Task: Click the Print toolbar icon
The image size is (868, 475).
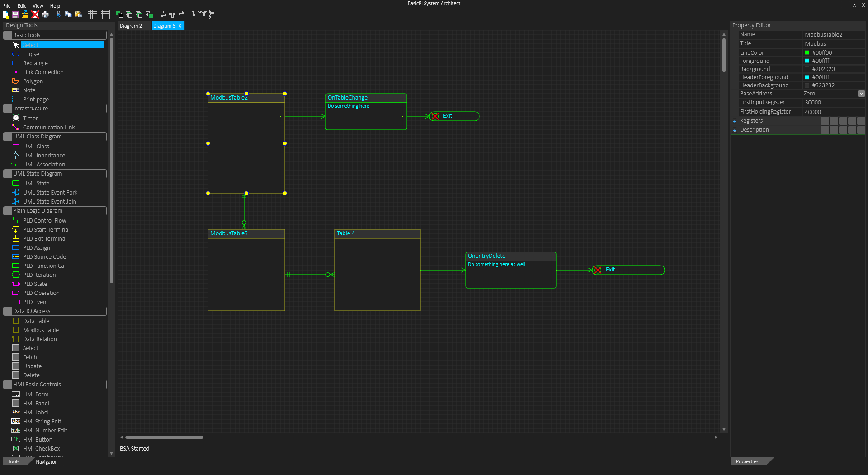Action: point(45,14)
